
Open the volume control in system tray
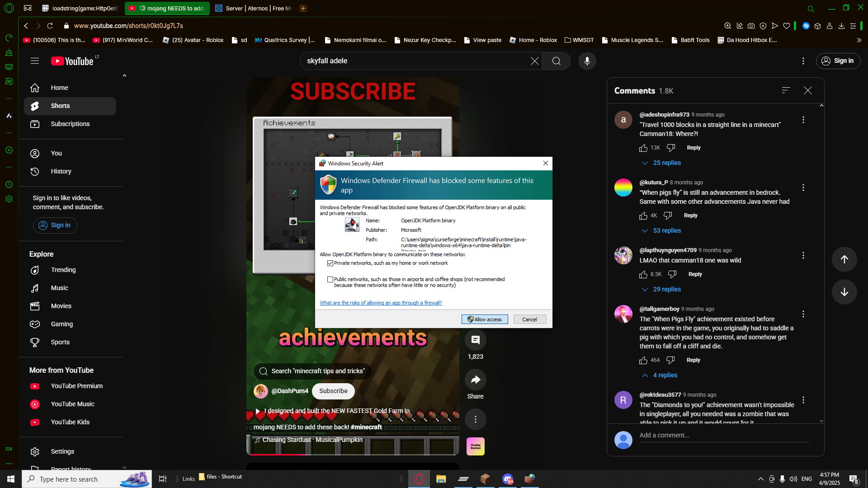793,479
